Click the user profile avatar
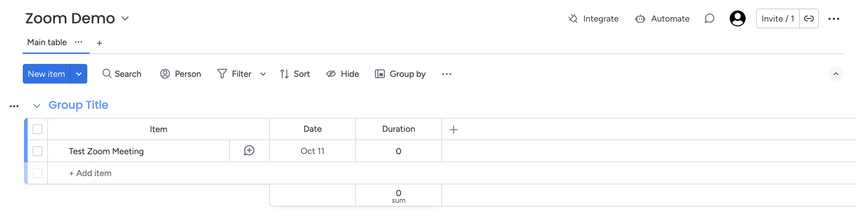Viewport: 868px width, 220px height. coord(737,18)
